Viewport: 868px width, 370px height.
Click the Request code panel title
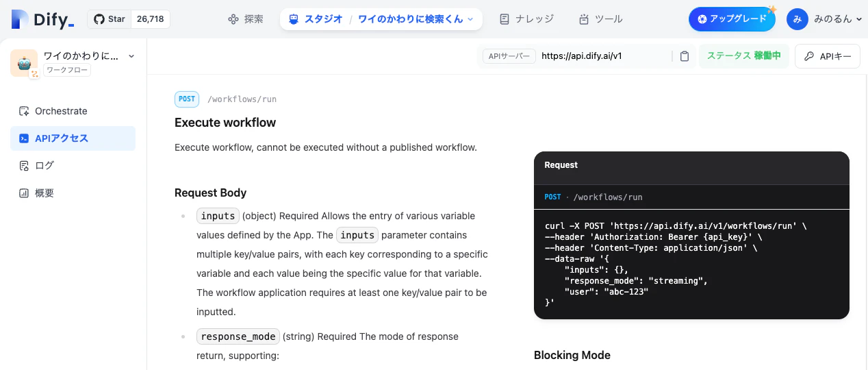coord(561,165)
